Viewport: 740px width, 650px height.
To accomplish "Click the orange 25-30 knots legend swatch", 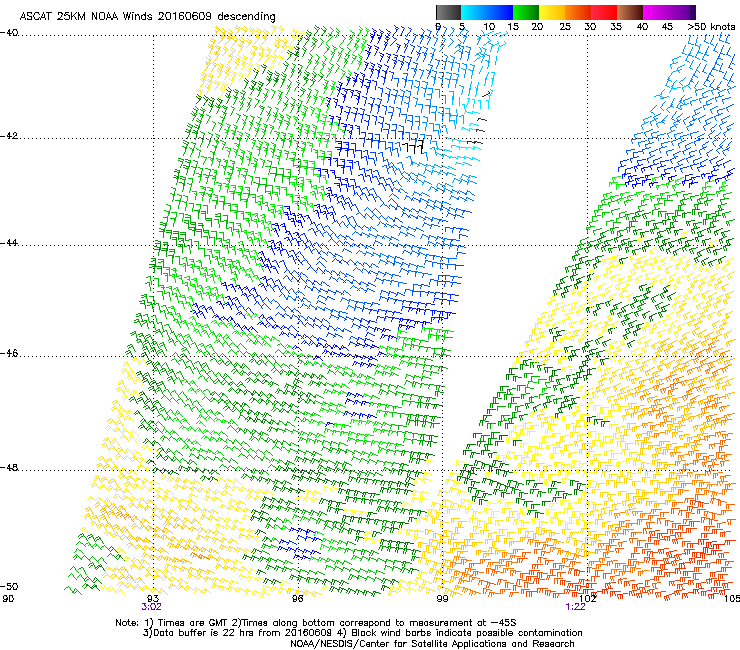I will coord(578,12).
